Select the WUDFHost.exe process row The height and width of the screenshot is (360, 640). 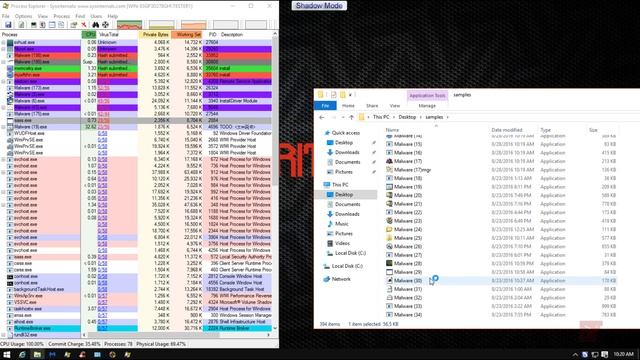(136, 133)
